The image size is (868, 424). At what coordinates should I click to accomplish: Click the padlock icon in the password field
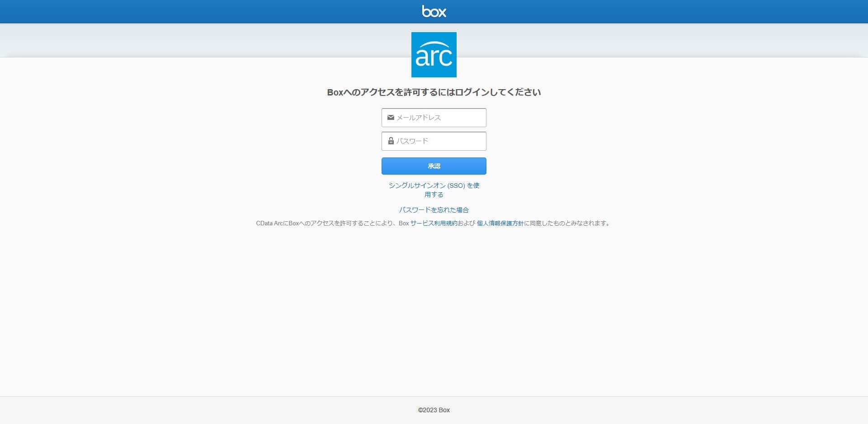[x=391, y=141]
